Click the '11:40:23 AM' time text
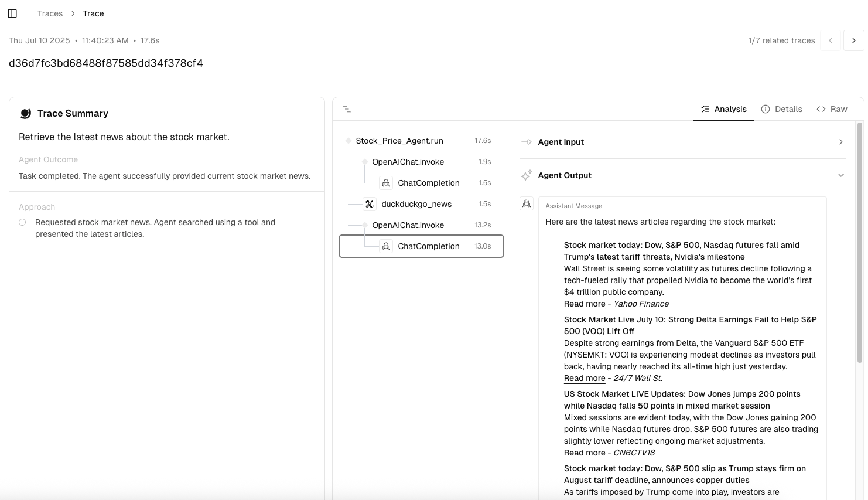This screenshot has height=500, width=868. [105, 40]
